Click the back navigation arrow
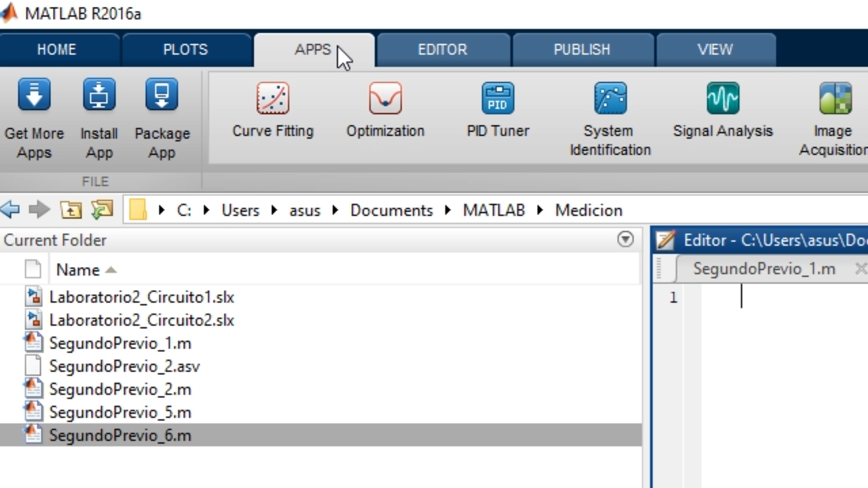The image size is (868, 488). coord(10,209)
